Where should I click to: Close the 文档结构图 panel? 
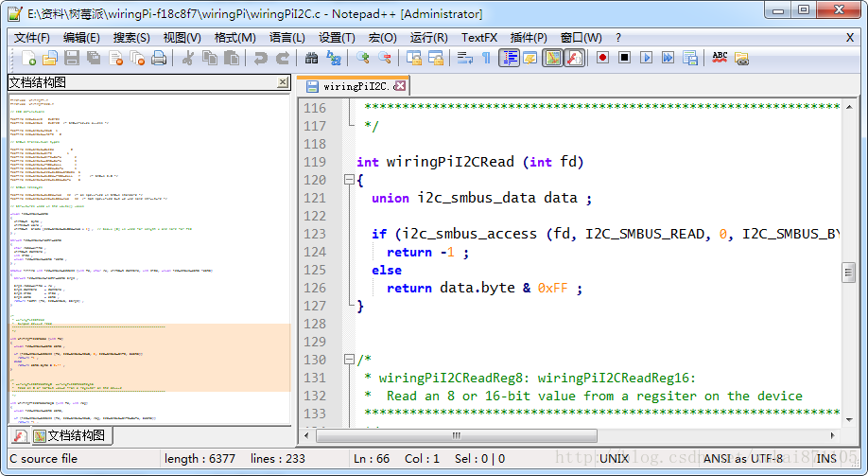[283, 82]
